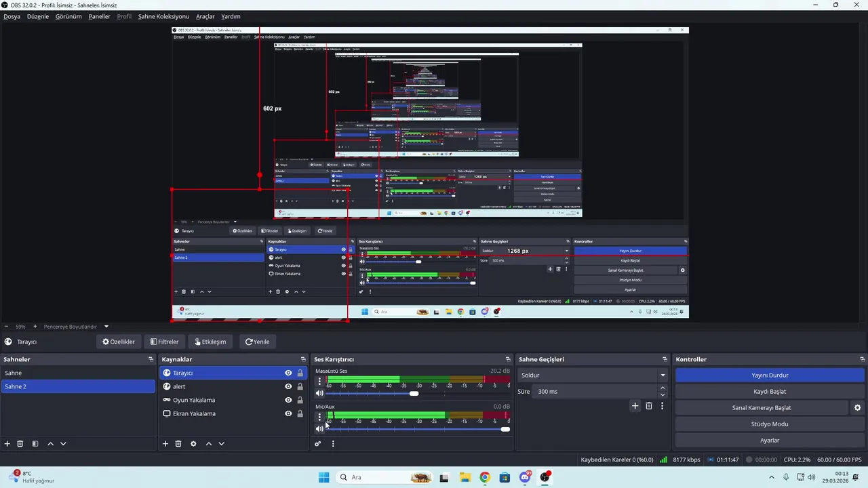868x488 pixels.
Task: Increase the Süre duration with the up arrow
Action: pos(663,388)
